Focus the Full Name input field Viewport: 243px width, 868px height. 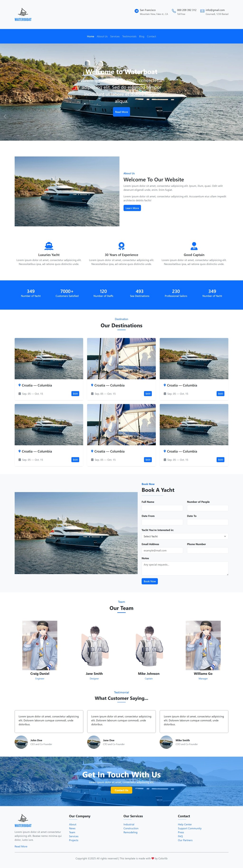[162, 508]
